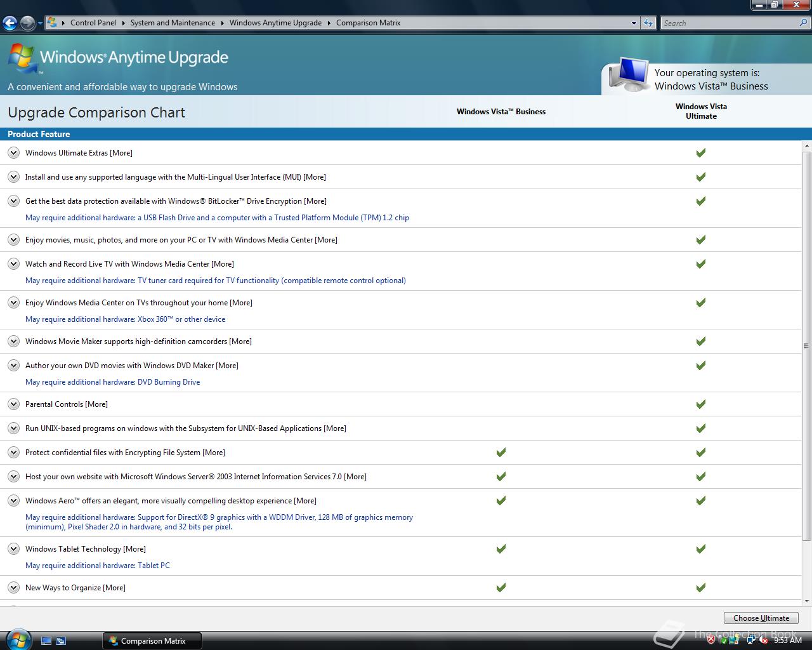Click the vertical scrollbar thumb
812x650 pixels.
(806, 347)
